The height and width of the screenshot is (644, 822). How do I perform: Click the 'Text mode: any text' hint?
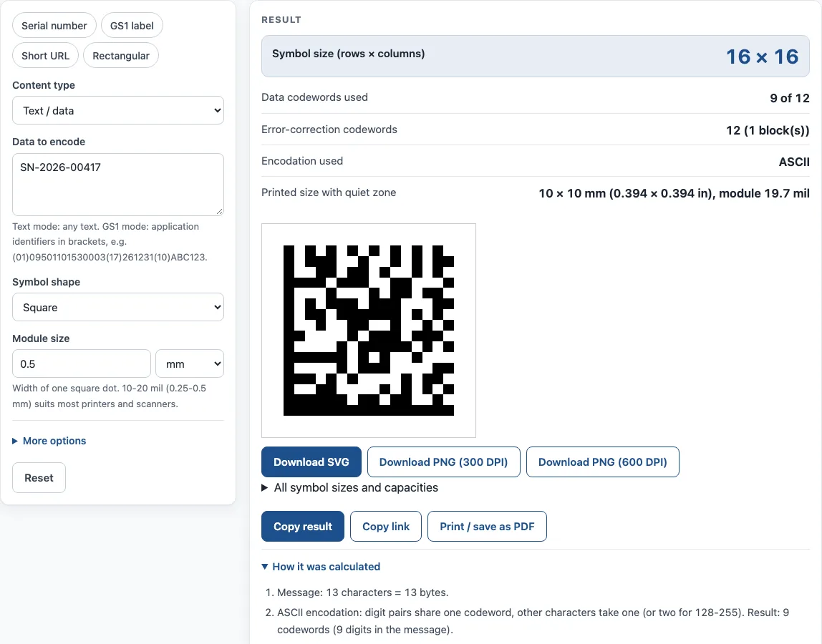point(110,242)
